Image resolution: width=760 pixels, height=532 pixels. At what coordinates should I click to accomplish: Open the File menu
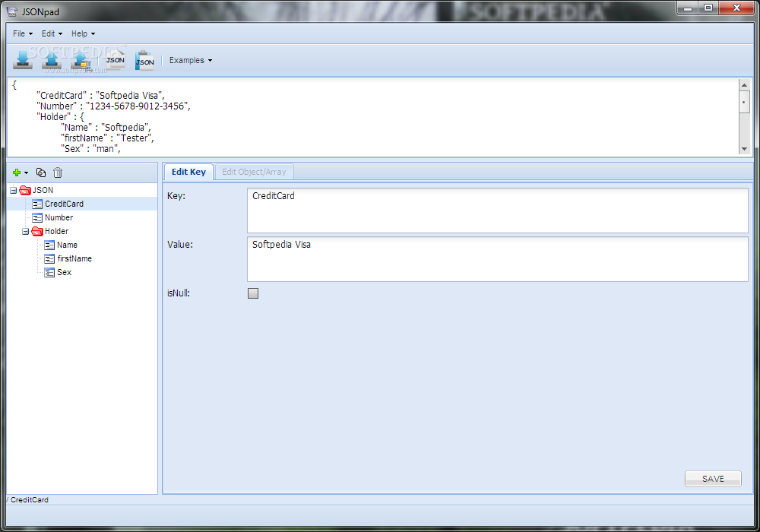[x=22, y=33]
